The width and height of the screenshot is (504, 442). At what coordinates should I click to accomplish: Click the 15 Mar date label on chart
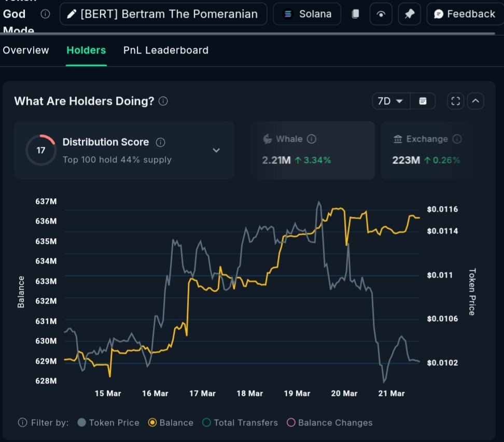(x=108, y=393)
